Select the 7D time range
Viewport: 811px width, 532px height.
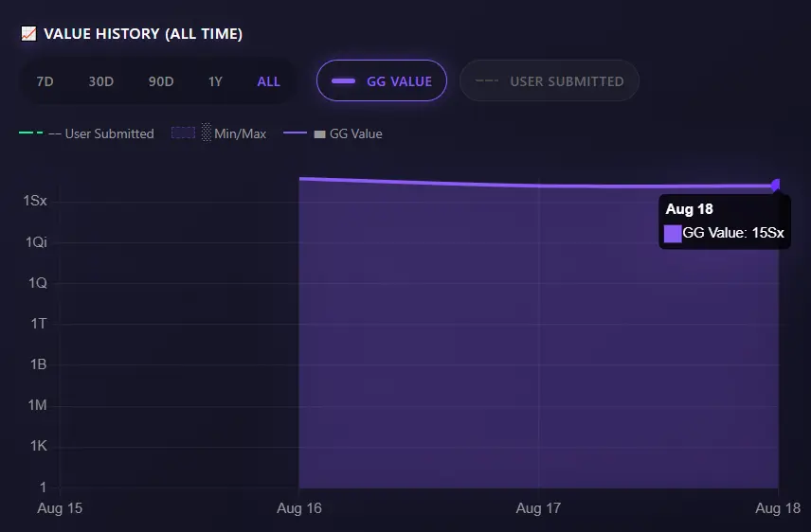pos(45,81)
